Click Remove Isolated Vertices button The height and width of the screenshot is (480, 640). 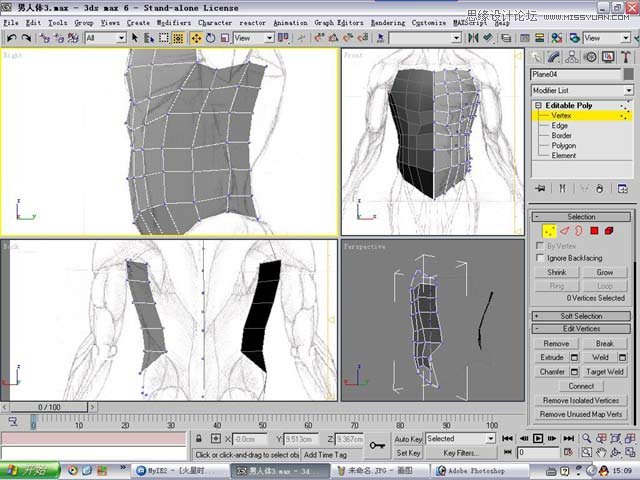(581, 400)
